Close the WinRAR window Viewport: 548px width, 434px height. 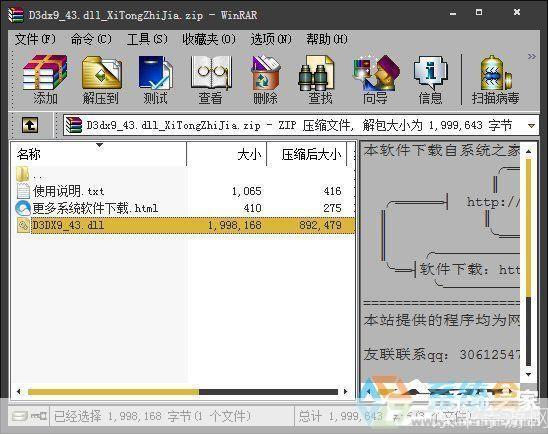pos(517,13)
